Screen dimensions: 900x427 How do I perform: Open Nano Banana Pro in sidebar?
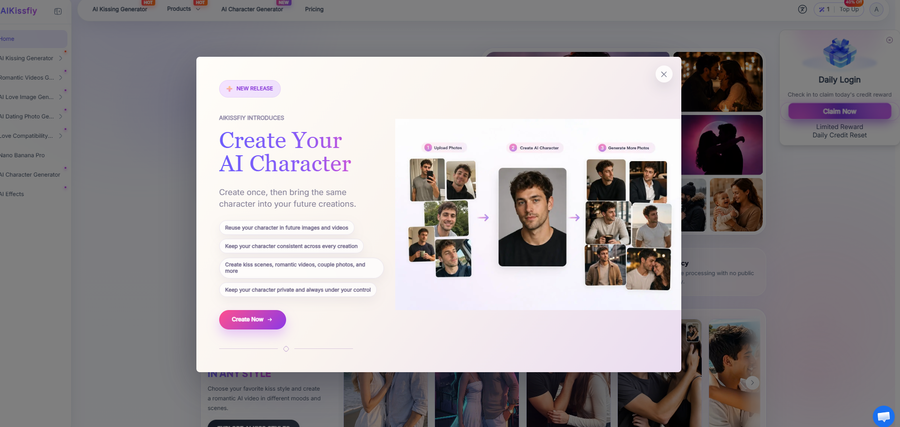(22, 156)
